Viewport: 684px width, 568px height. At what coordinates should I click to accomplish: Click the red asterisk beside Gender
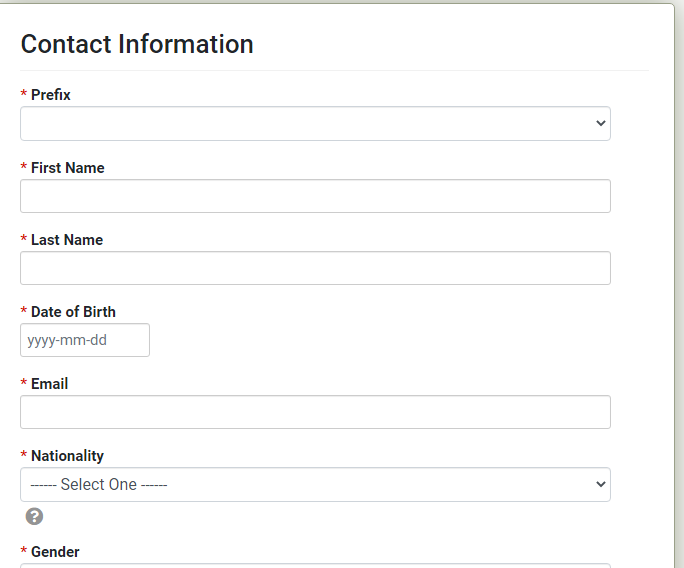[x=24, y=552]
